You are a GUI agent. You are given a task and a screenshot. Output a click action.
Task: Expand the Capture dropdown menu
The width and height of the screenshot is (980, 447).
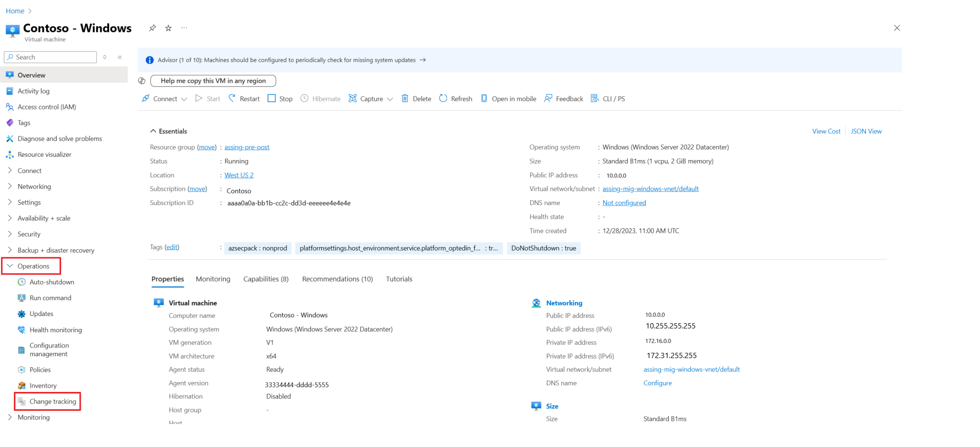[x=390, y=99]
